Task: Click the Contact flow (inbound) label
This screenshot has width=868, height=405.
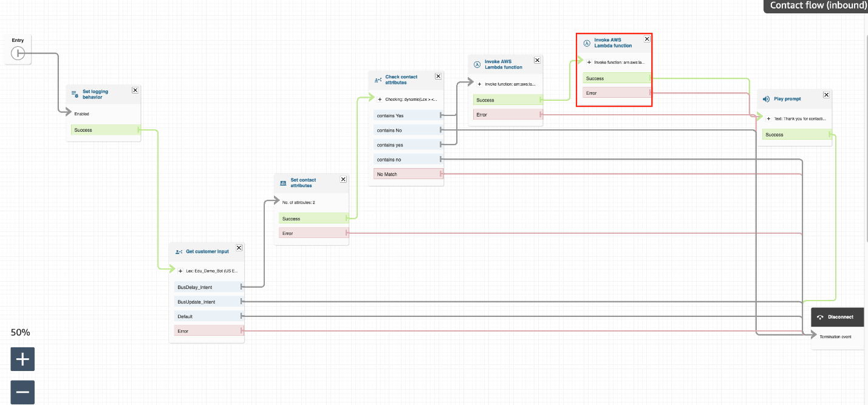Action: (x=818, y=5)
